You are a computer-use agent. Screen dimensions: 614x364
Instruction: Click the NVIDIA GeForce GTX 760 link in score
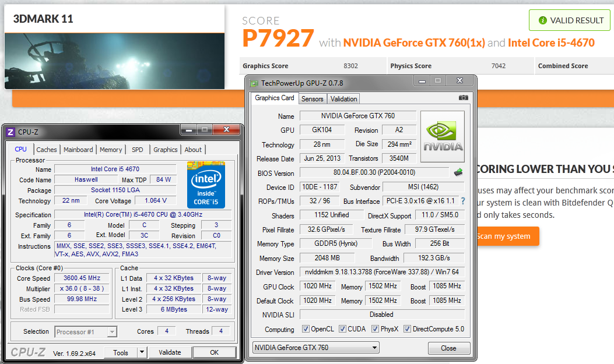tap(414, 43)
